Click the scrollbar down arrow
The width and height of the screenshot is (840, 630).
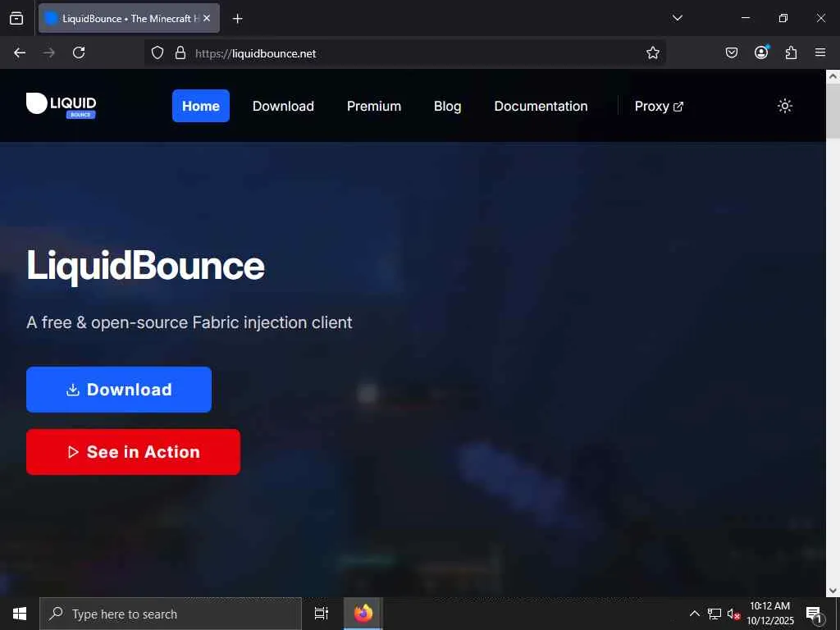(x=833, y=591)
